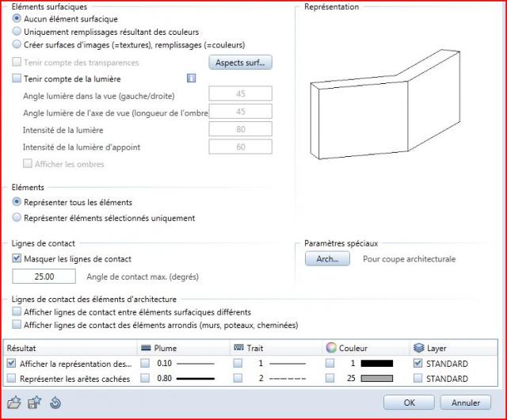Viewport: 507px width, 420px height.
Task: Open dashed line type 2 selector
Action: (x=281, y=378)
